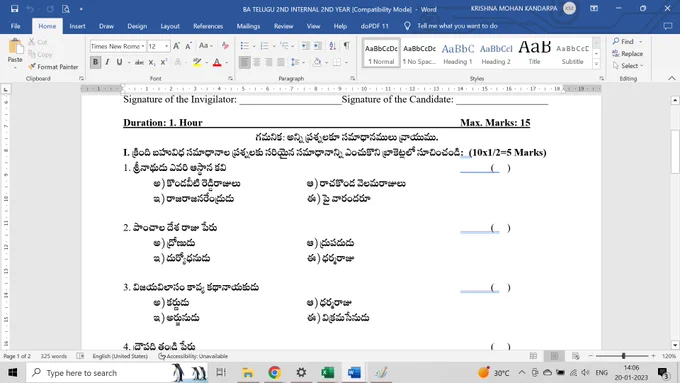Open the Select dropdown in Editing group
The image size is (680, 383).
coord(628,66)
